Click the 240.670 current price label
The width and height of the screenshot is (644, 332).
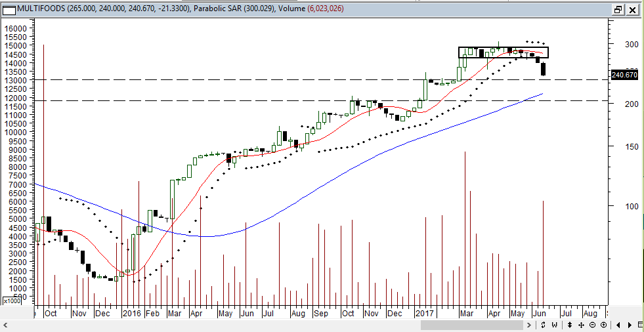coord(624,75)
